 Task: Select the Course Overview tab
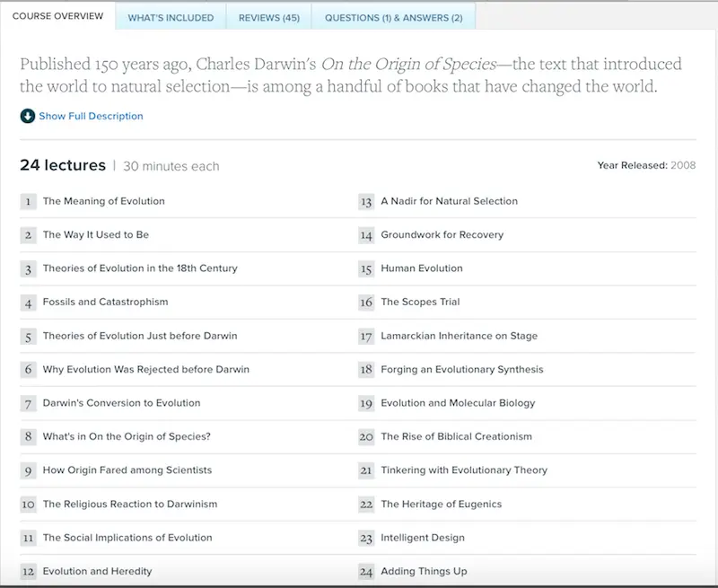coord(57,16)
